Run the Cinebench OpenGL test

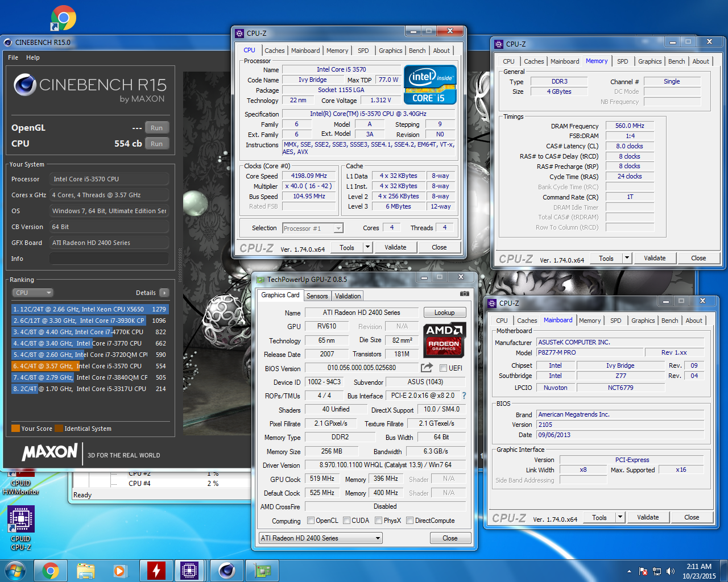(156, 128)
